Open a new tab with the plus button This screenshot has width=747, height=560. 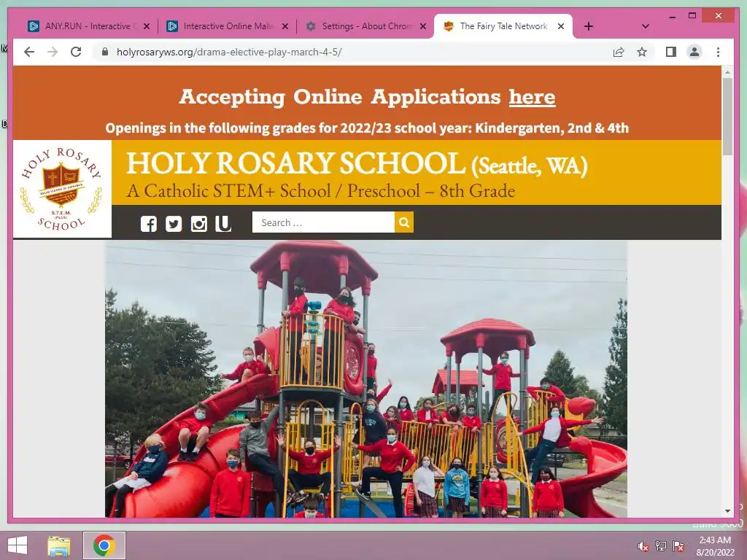coord(589,26)
